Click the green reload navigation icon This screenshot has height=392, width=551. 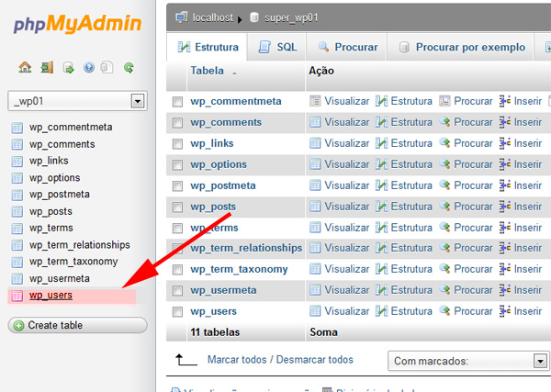pos(129,67)
